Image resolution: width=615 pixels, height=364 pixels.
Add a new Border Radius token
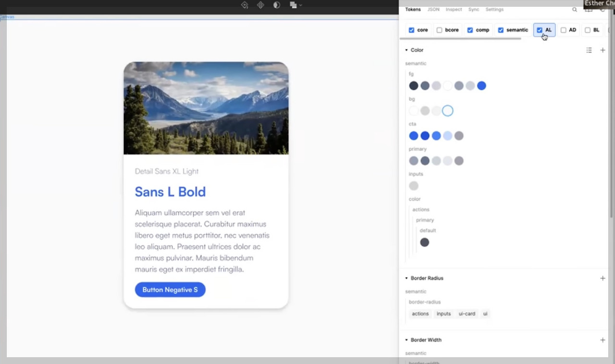click(603, 278)
